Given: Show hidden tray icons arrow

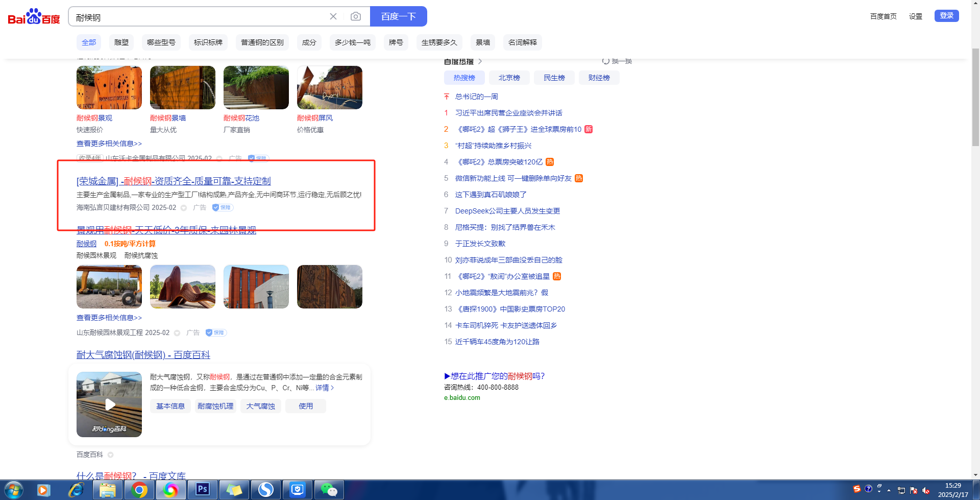Looking at the screenshot, I should pos(889,491).
